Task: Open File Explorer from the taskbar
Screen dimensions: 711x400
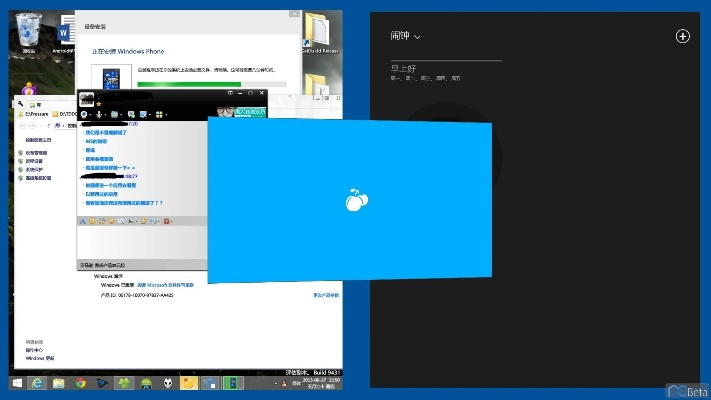Action: [x=59, y=382]
